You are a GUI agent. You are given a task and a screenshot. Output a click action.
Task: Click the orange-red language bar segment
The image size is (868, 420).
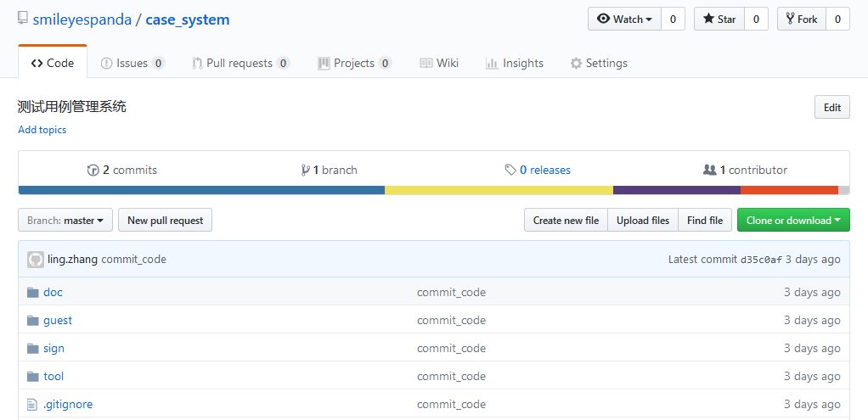[789, 190]
